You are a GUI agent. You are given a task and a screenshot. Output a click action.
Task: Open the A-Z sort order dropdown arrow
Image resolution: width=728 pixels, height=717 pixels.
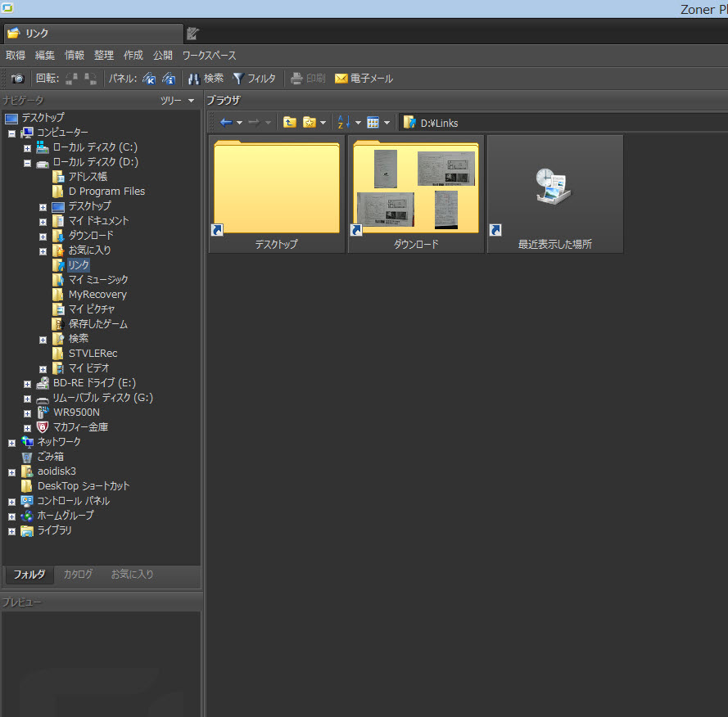(x=358, y=123)
